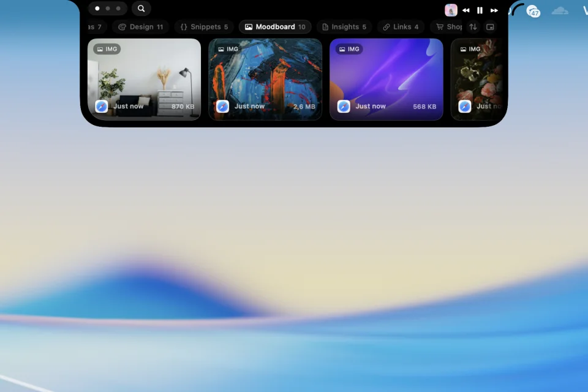Image resolution: width=588 pixels, height=392 pixels.
Task: Click the "870 KB" size label
Action: pyautogui.click(x=183, y=107)
